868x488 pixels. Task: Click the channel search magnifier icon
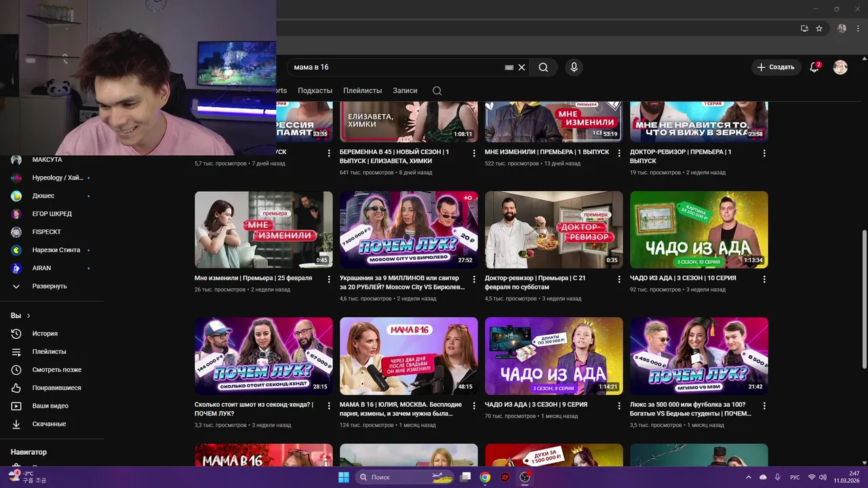[437, 90]
